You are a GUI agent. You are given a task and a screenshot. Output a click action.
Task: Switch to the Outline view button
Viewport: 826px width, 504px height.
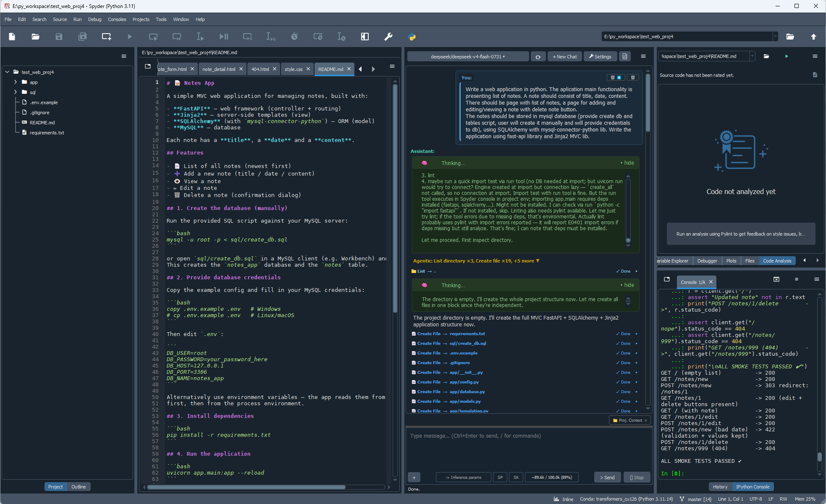coord(79,487)
